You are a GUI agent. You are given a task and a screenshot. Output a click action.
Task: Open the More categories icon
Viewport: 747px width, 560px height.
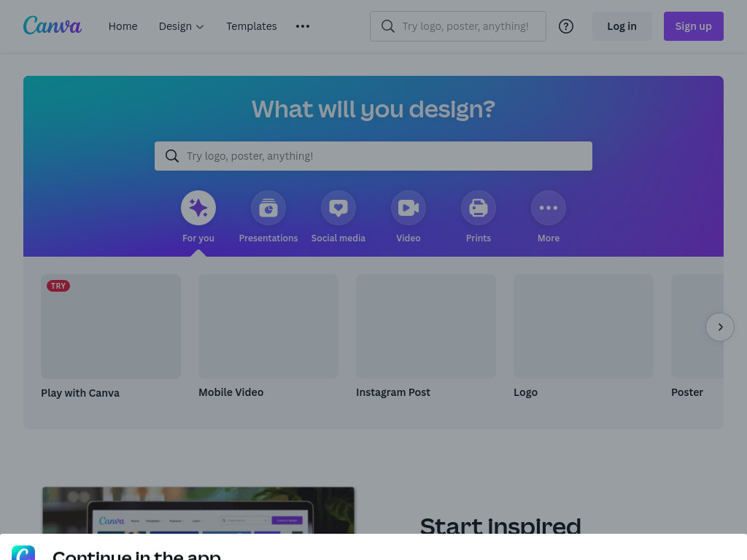tap(549, 208)
